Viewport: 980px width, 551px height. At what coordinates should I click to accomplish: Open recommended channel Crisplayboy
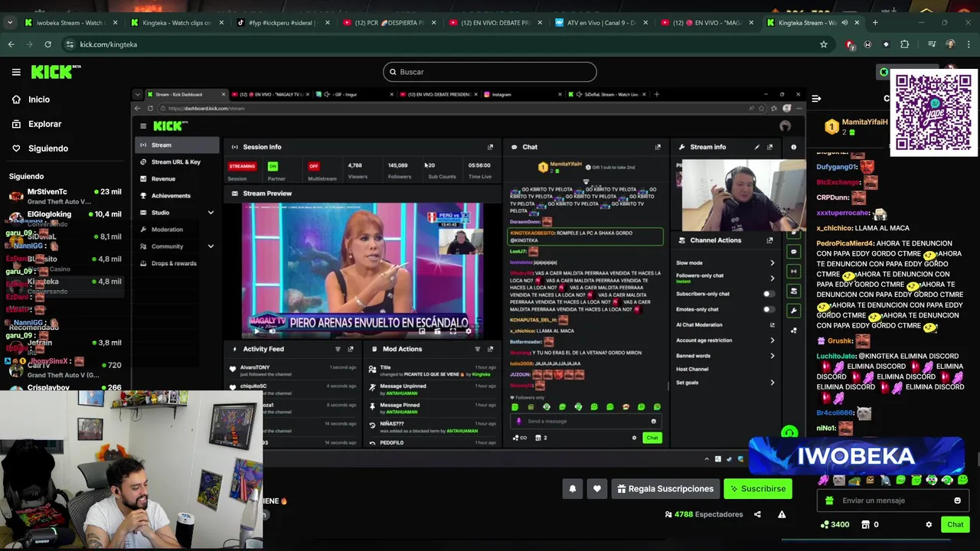coord(64,387)
